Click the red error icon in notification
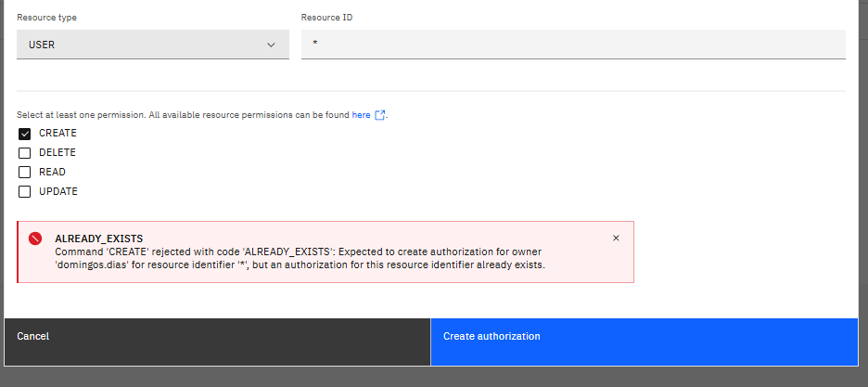This screenshot has height=387, width=868. coord(35,239)
